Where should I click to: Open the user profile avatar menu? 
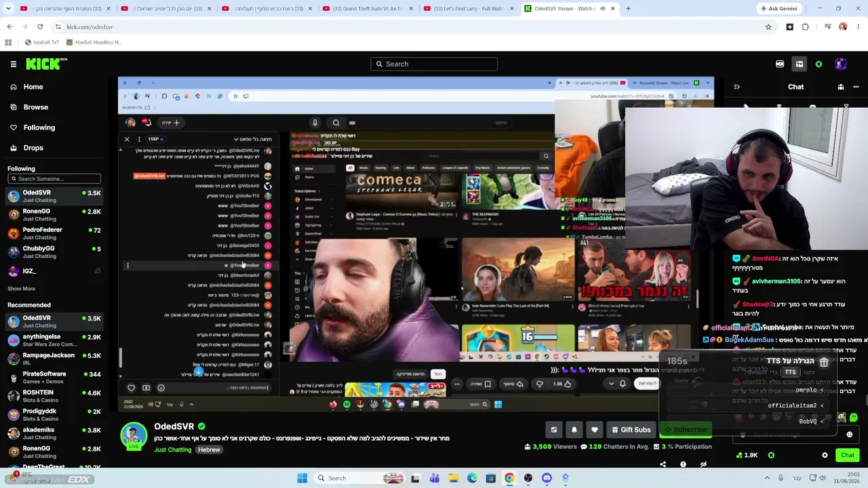click(x=841, y=64)
